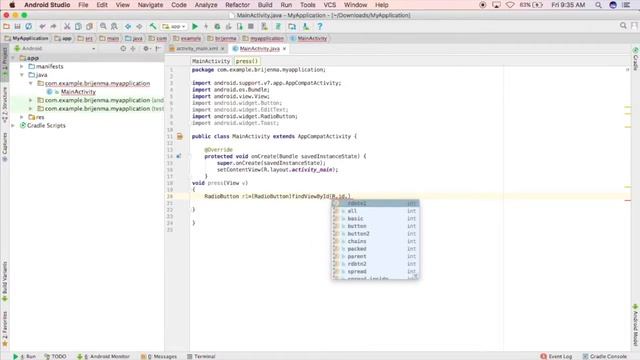640x360 pixels.
Task: Open the Android Monitor tool window
Action: point(104,356)
